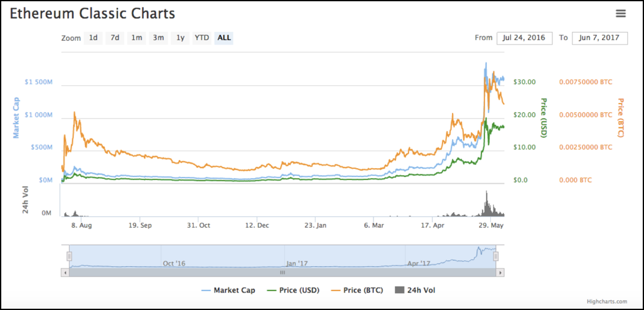Viewport: 644px width, 310px height.
Task: Click the Apr '17 navigator label
Action: coord(419,263)
